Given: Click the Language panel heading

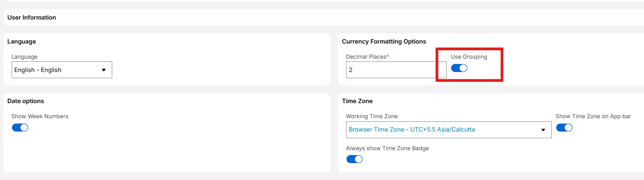Looking at the screenshot, I should [21, 41].
